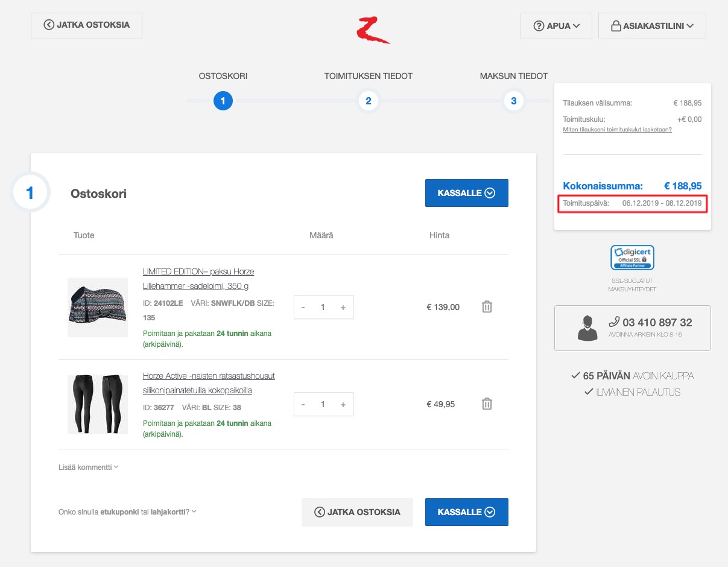Click the 65 PÄIVÄN AVOIN KAUPPA text
Screen dimensions: 728x567
click(x=632, y=376)
